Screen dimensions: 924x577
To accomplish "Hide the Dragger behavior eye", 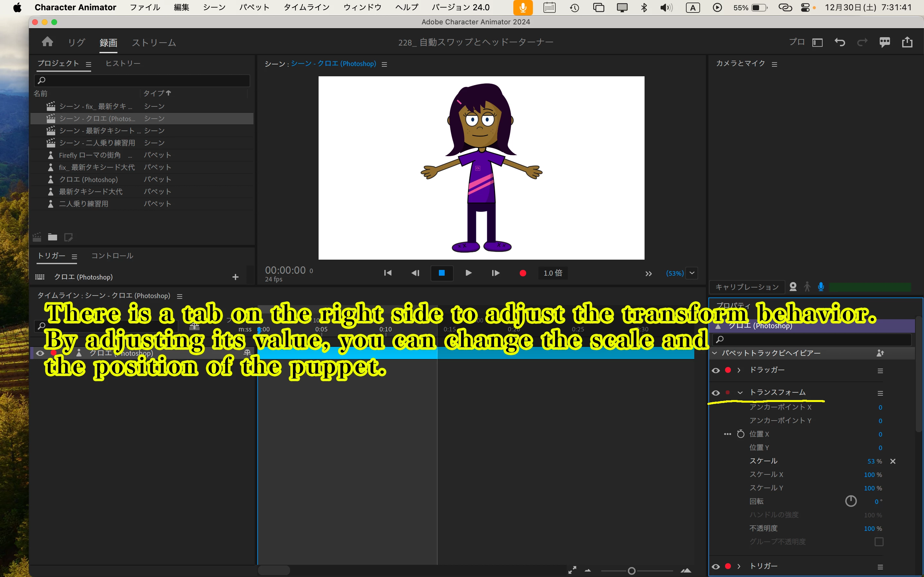I will pyautogui.click(x=716, y=370).
